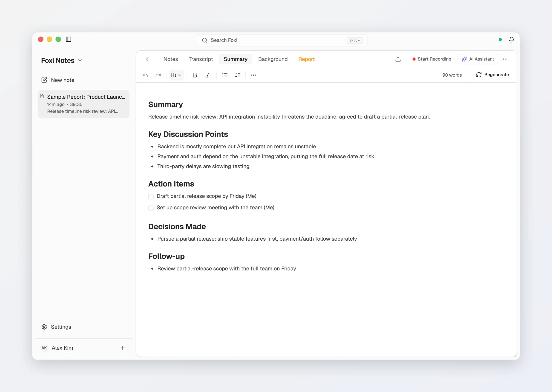Open Settings from the sidebar
Image resolution: width=552 pixels, height=392 pixels.
click(x=56, y=327)
